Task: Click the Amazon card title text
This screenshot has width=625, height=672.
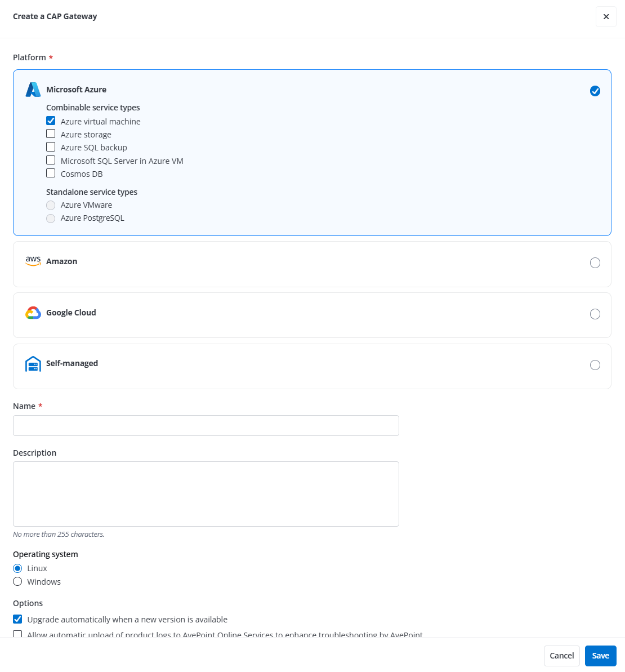Action: tap(62, 261)
